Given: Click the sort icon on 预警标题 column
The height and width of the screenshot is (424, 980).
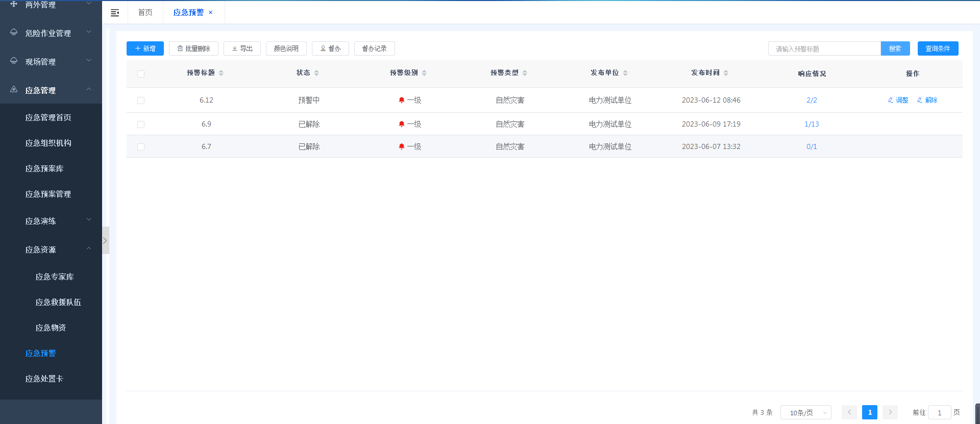Looking at the screenshot, I should pyautogui.click(x=221, y=73).
